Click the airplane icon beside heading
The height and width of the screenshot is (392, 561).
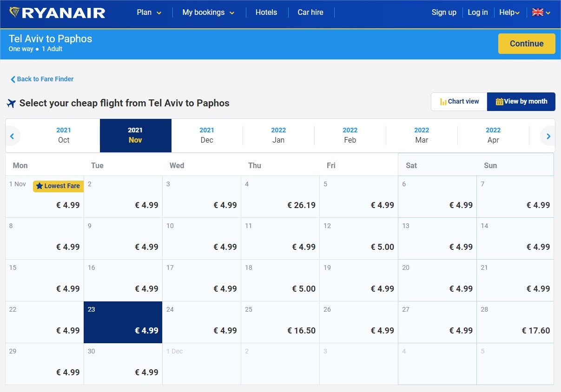click(12, 103)
